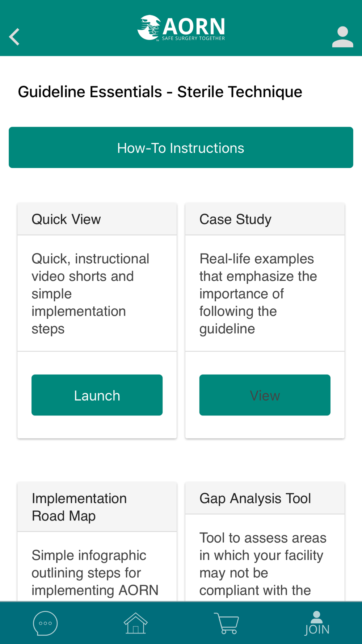Tap the Implementation Road Map description
The image size is (362, 644).
coord(95,573)
